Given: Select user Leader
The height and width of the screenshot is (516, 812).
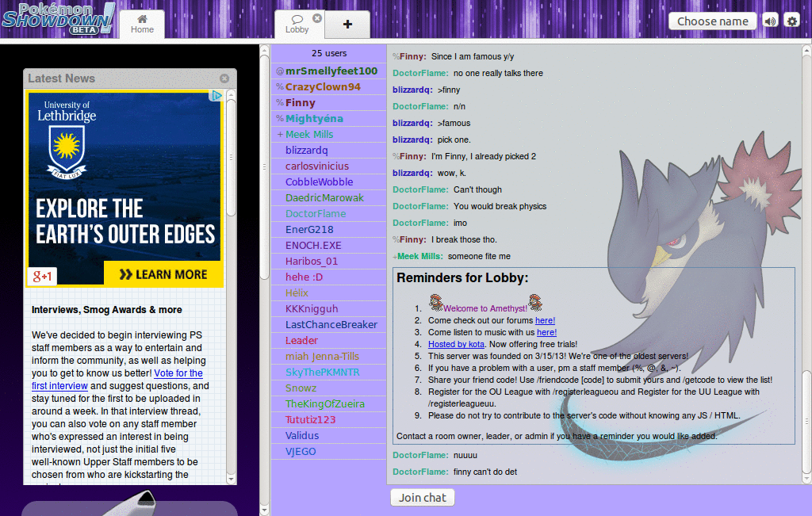Looking at the screenshot, I should tap(329, 341).
